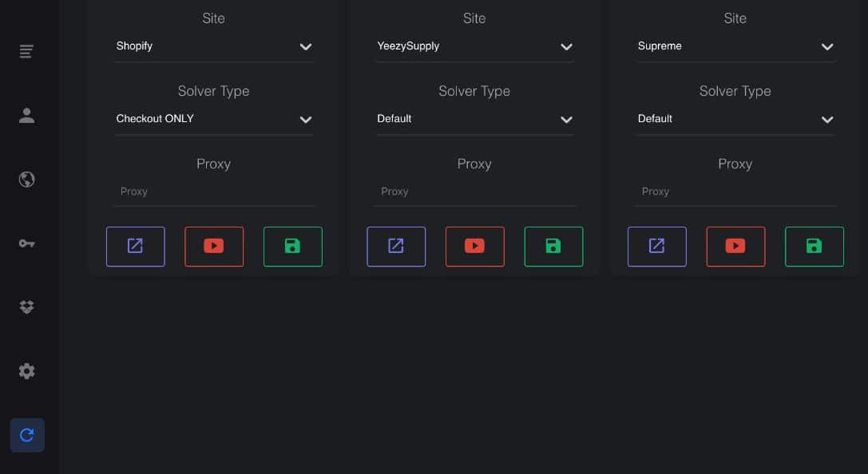
Task: Open the YeezySupply solver in external window
Action: point(396,246)
